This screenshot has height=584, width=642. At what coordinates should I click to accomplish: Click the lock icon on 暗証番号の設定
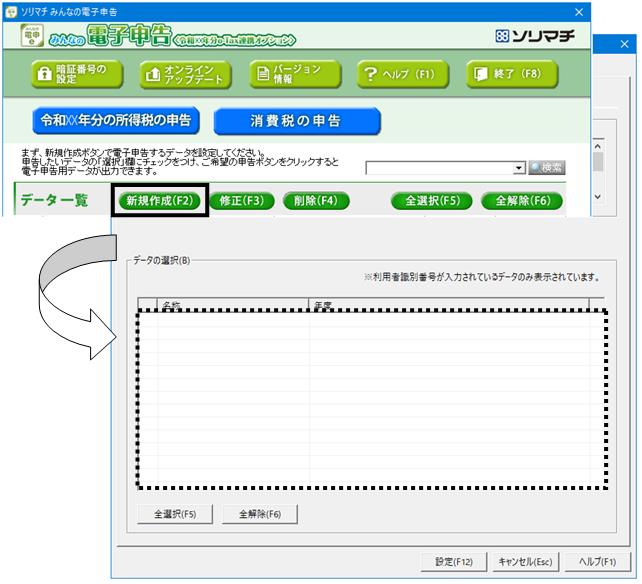pos(44,74)
